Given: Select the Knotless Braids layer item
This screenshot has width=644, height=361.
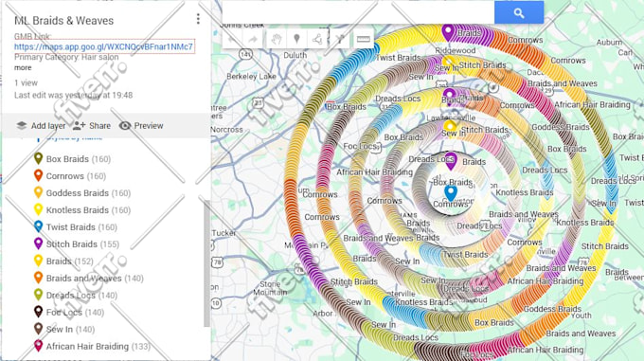Looking at the screenshot, I should 82,210.
